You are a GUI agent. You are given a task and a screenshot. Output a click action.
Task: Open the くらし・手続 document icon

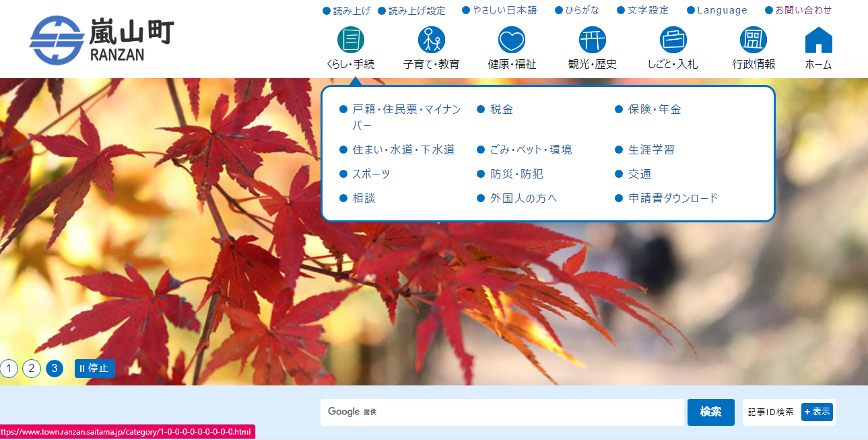click(350, 40)
